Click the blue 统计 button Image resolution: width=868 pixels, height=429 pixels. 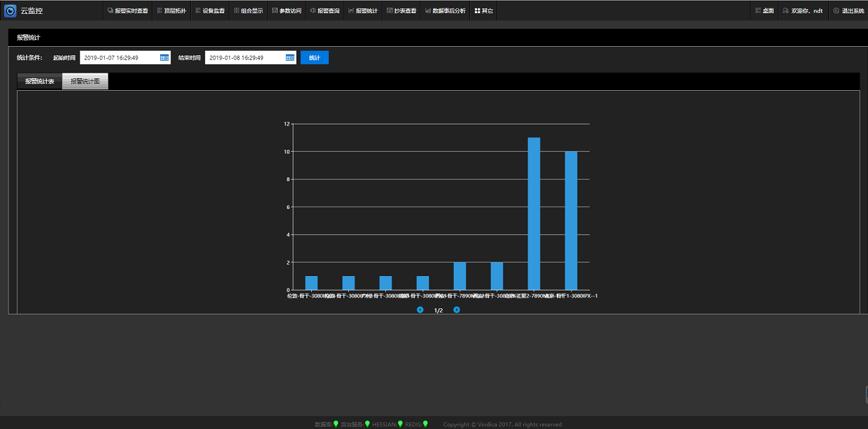[x=314, y=58]
